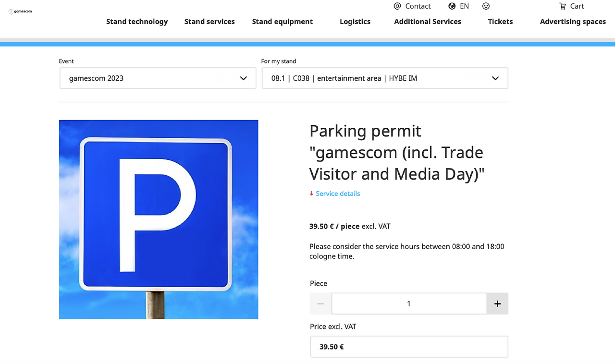
Task: Open the smiley user account icon
Action: [486, 6]
